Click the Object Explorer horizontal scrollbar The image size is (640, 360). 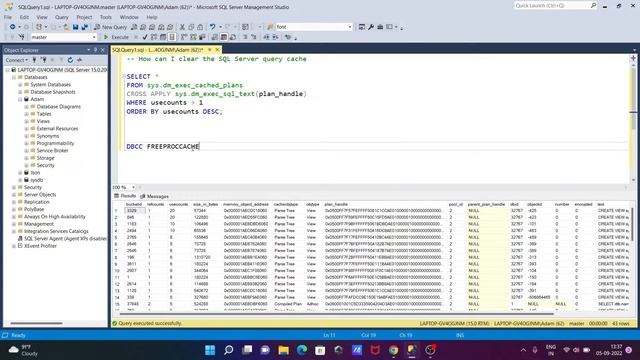(x=36, y=324)
